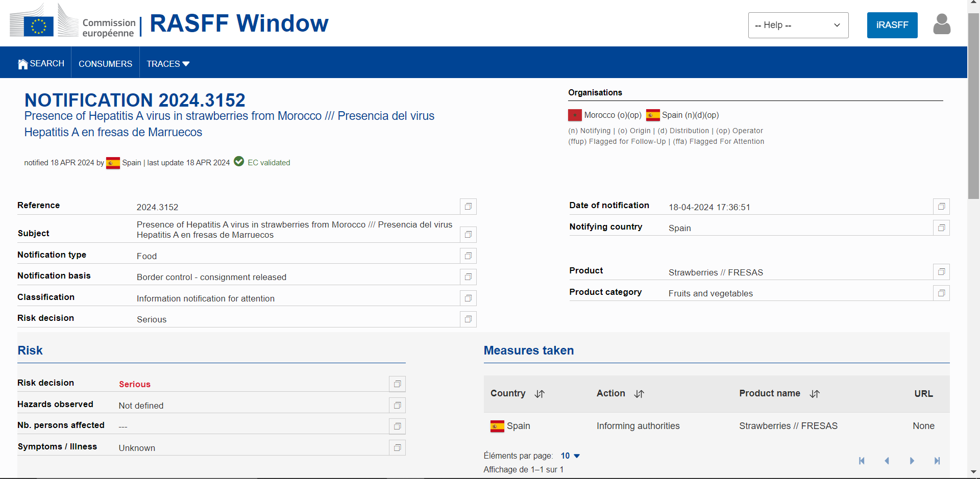Screen dimensions: 980x479
Task: Click the Spain (n)(d)(op) organisation entry
Action: click(682, 115)
